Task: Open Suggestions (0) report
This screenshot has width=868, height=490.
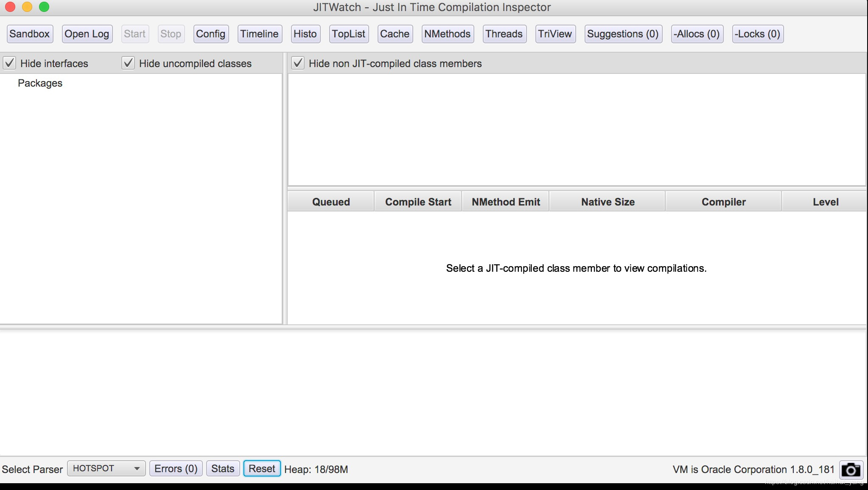Action: pyautogui.click(x=622, y=34)
